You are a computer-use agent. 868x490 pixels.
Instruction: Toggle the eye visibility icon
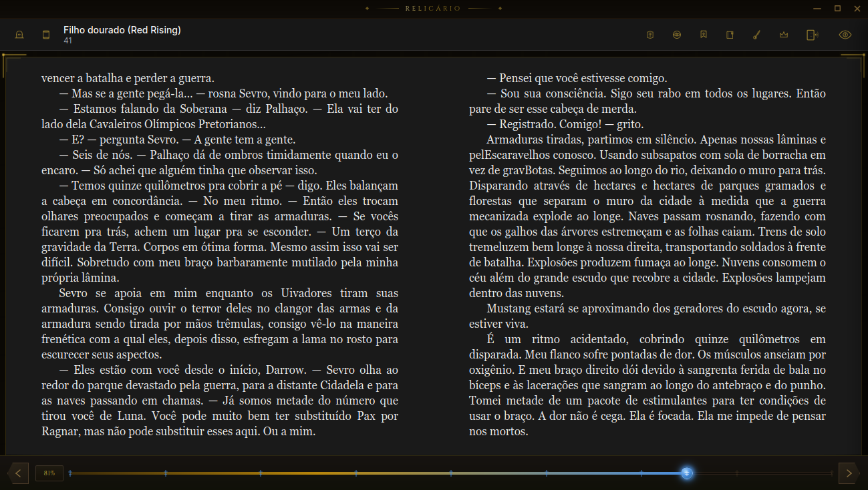click(845, 35)
